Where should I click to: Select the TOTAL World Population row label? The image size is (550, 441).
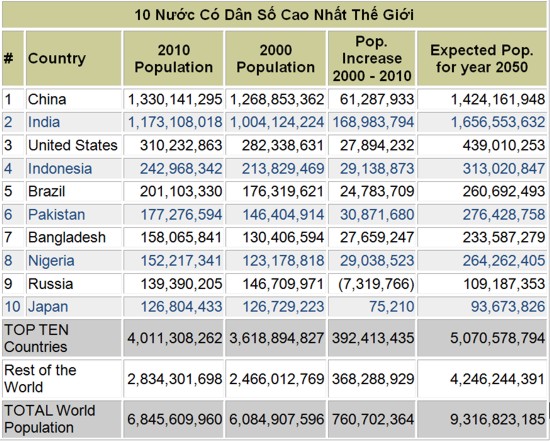click(x=50, y=419)
